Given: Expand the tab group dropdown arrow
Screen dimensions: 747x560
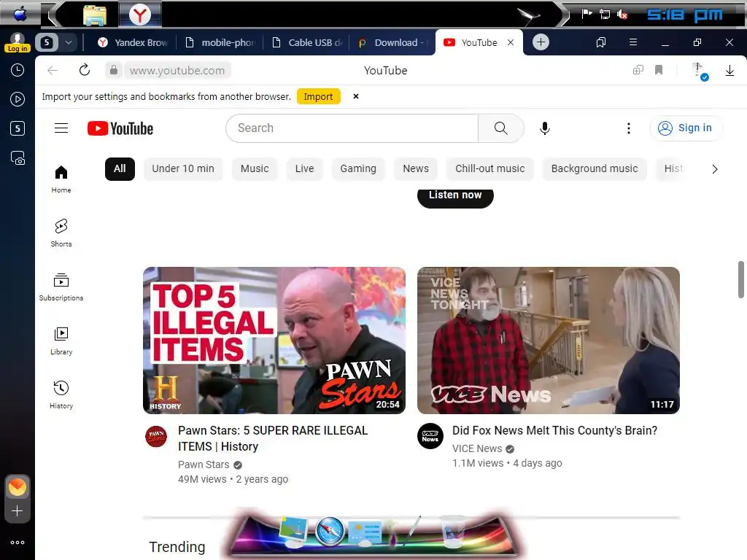Looking at the screenshot, I should tap(69, 42).
